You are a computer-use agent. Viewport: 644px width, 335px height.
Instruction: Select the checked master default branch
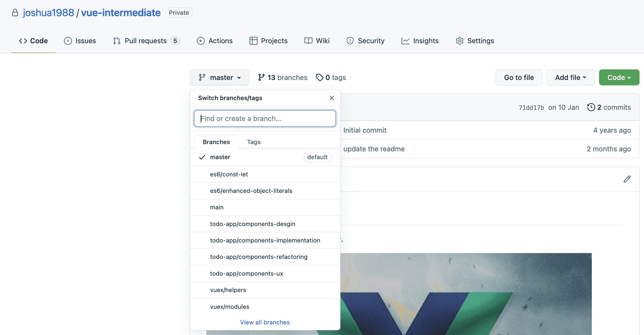click(220, 157)
